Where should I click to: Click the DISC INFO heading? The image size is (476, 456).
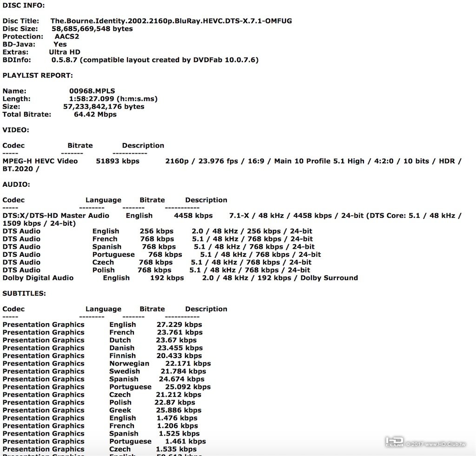click(x=23, y=6)
